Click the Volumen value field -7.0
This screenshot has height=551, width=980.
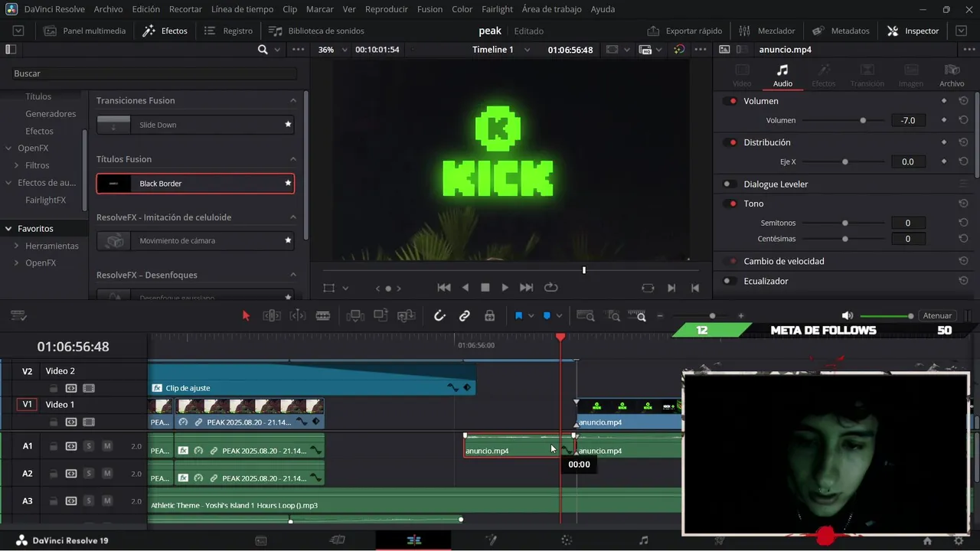pos(908,120)
